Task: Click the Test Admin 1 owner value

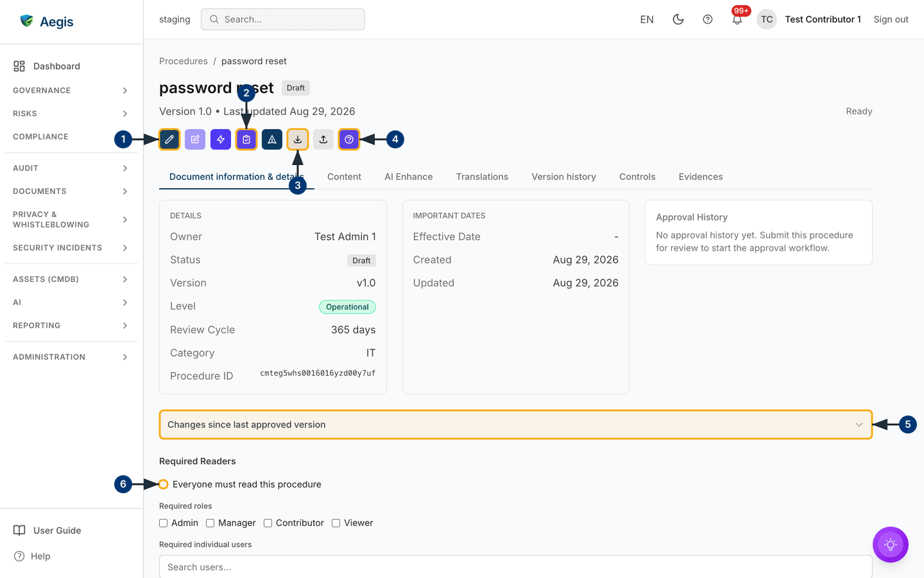Action: (345, 237)
